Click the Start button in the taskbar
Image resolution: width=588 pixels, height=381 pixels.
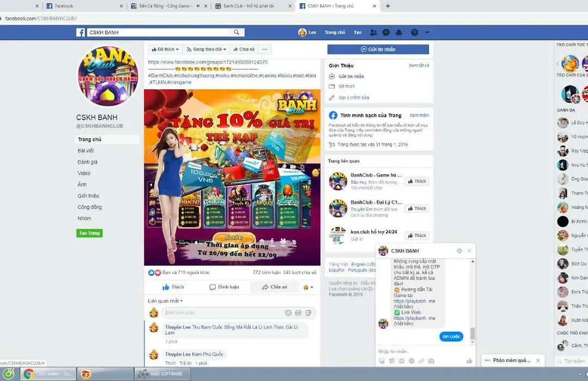[8, 374]
